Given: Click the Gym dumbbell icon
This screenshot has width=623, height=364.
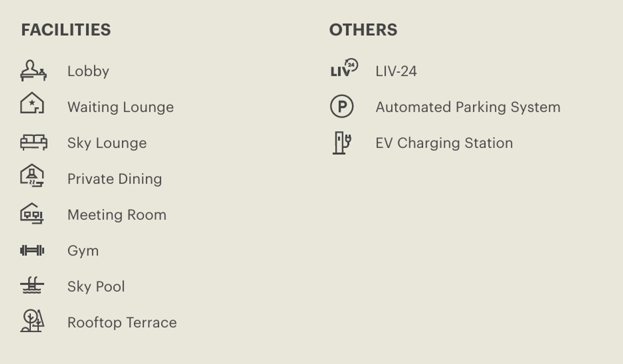Looking at the screenshot, I should pos(32,251).
